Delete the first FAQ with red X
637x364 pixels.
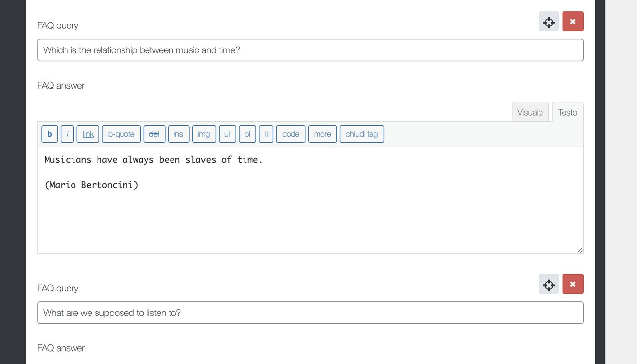[573, 22]
